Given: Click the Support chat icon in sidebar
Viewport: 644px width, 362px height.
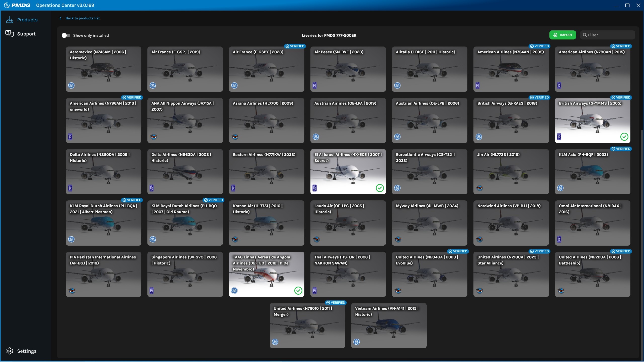Looking at the screenshot, I should tap(10, 34).
